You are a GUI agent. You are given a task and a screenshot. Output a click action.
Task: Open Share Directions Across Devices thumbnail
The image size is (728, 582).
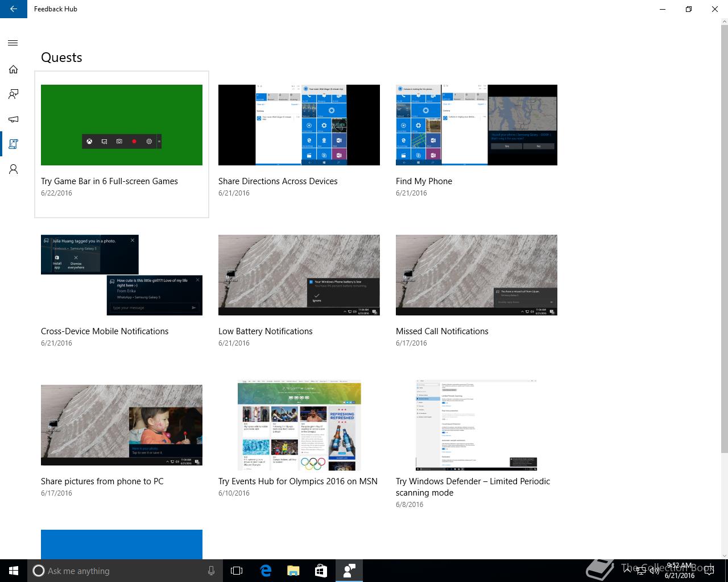click(299, 125)
